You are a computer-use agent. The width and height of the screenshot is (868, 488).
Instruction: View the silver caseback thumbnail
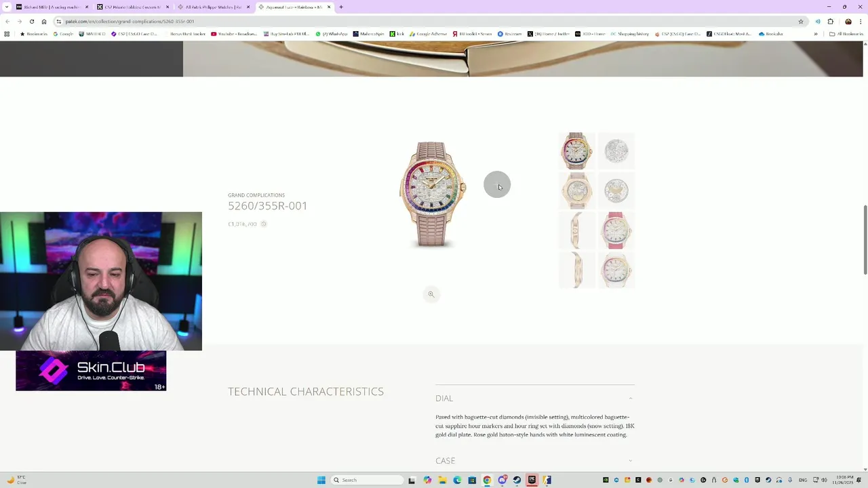point(616,150)
